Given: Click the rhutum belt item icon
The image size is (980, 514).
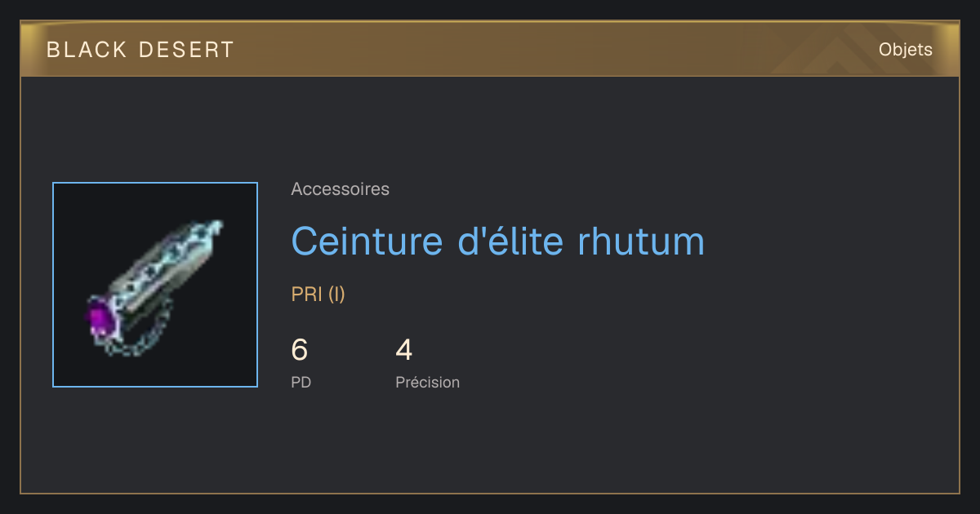Looking at the screenshot, I should [x=155, y=285].
